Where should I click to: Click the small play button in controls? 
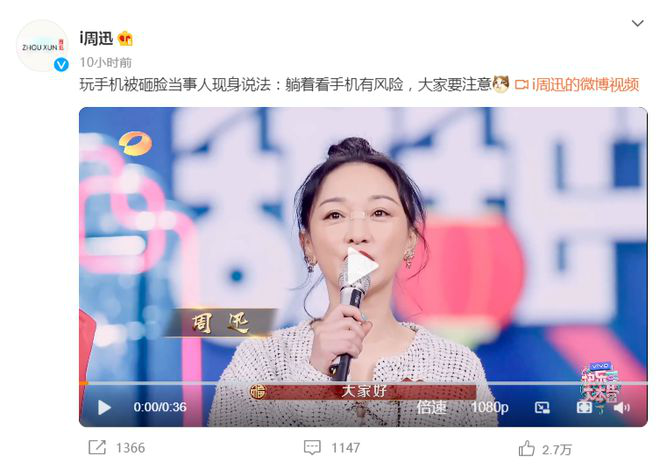click(104, 408)
